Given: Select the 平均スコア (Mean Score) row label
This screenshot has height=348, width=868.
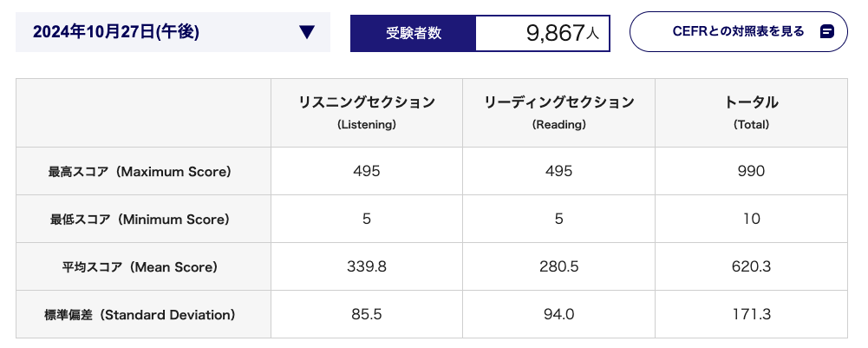Looking at the screenshot, I should (x=139, y=267).
